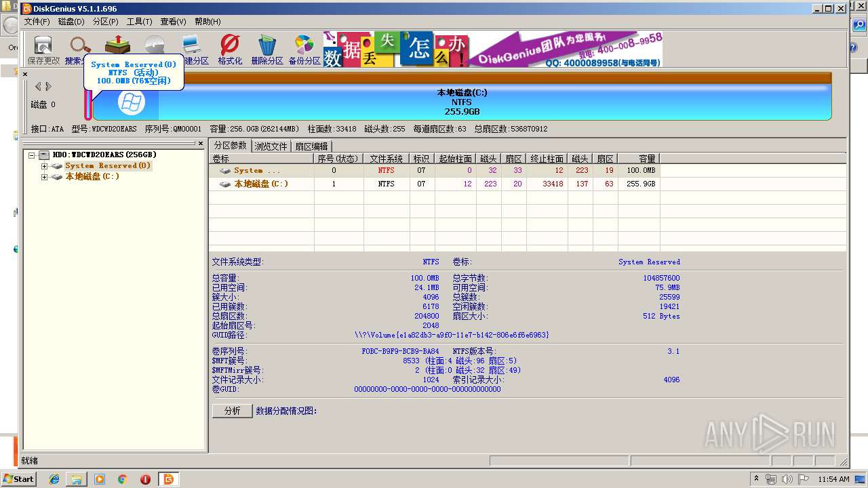868x488 pixels.
Task: Click the 起始柱面 column header
Action: click(x=455, y=159)
